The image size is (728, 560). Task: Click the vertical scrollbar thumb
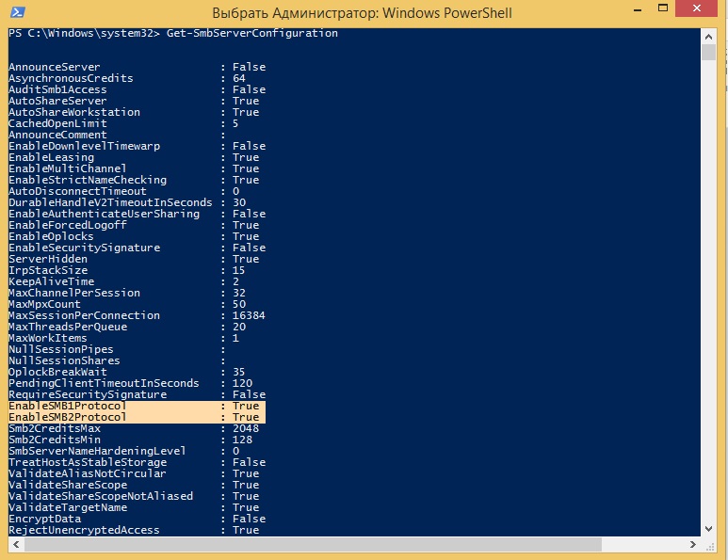708,52
